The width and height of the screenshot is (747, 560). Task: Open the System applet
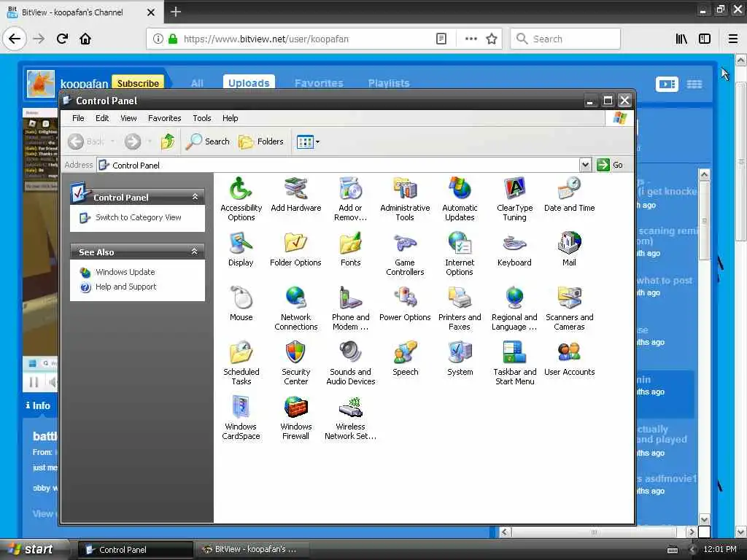coord(460,359)
